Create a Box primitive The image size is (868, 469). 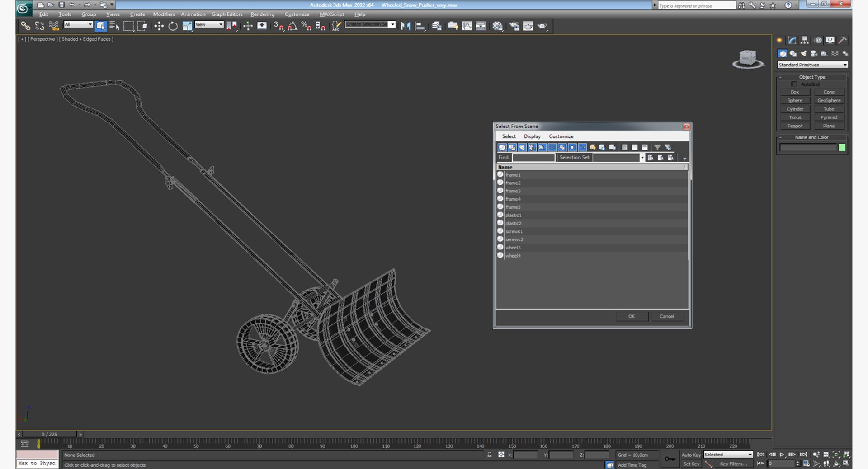tap(795, 92)
